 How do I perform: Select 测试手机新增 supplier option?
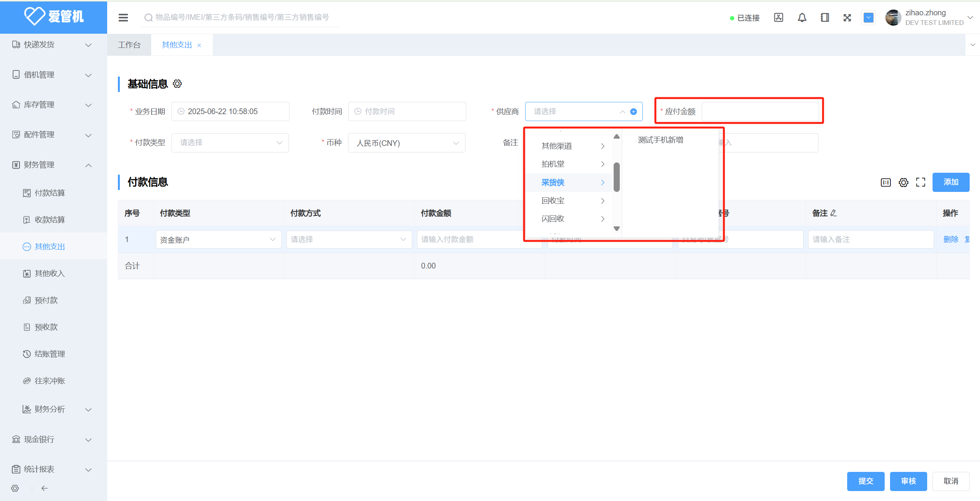click(x=670, y=140)
